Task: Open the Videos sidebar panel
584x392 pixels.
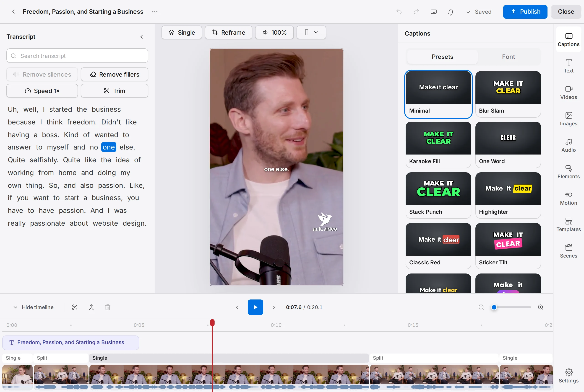Action: pos(568,93)
